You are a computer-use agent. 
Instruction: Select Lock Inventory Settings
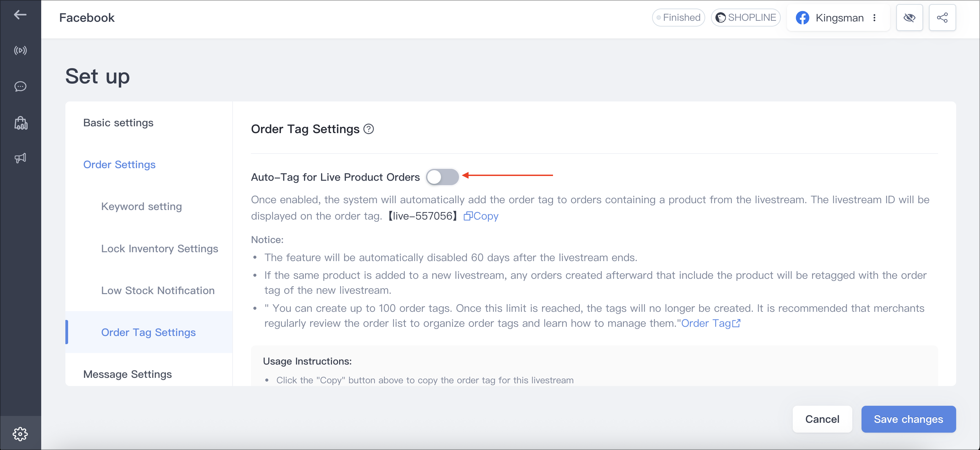click(159, 249)
